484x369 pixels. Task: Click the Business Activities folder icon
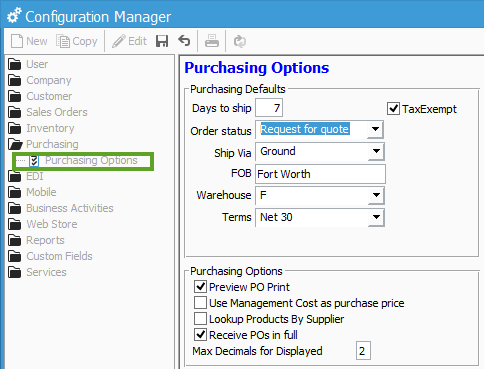point(14,208)
